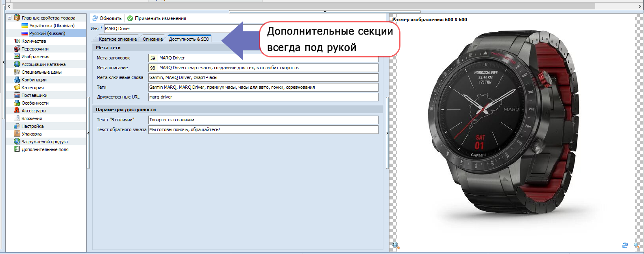Click the Обновить button
The image size is (644, 254).
(107, 18)
